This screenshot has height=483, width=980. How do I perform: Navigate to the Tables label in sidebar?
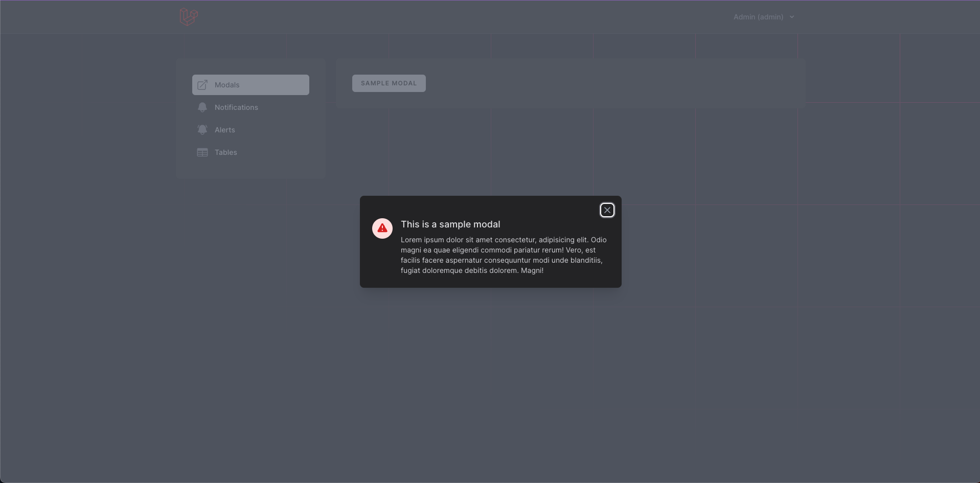coord(226,152)
